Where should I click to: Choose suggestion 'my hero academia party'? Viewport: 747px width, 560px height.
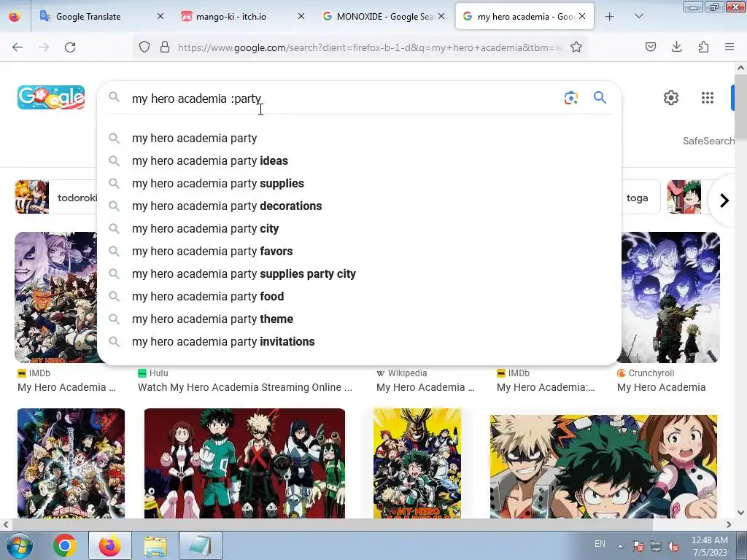pyautogui.click(x=359, y=138)
